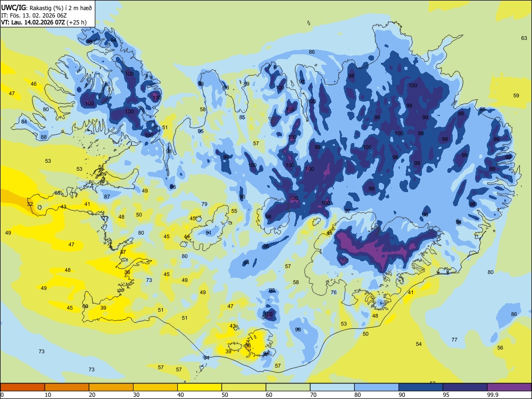This screenshot has height=399, width=532.
Task: Click the map value '91' on the glacier
Action: [x=209, y=233]
